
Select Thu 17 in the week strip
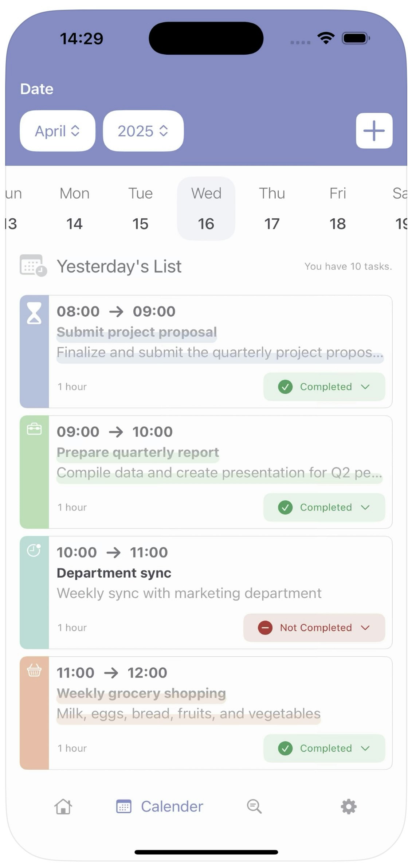pyautogui.click(x=272, y=208)
